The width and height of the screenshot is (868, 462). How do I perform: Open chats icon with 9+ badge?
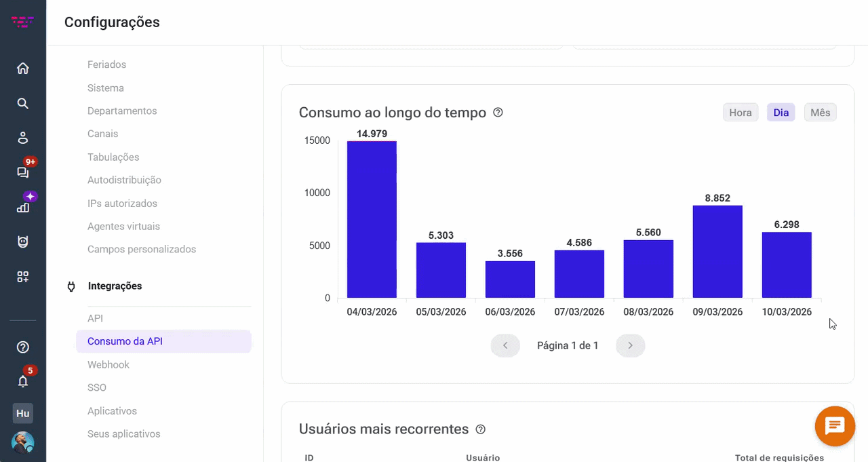point(23,172)
